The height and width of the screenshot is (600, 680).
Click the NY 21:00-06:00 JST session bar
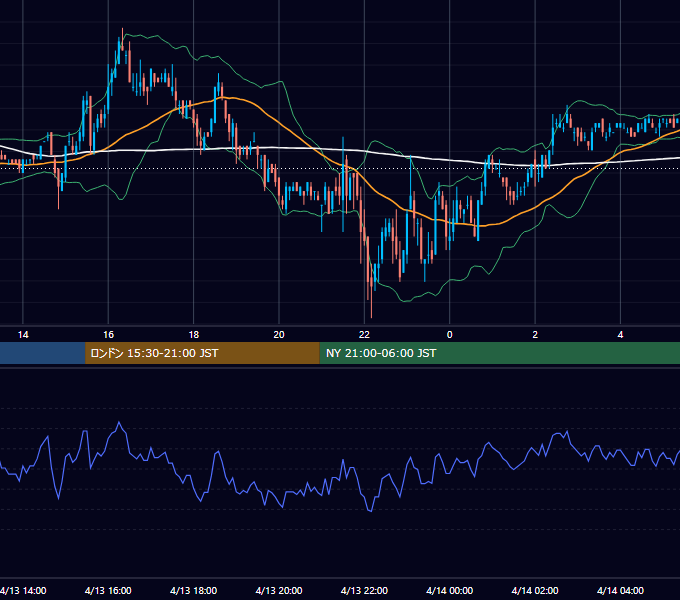coord(500,353)
